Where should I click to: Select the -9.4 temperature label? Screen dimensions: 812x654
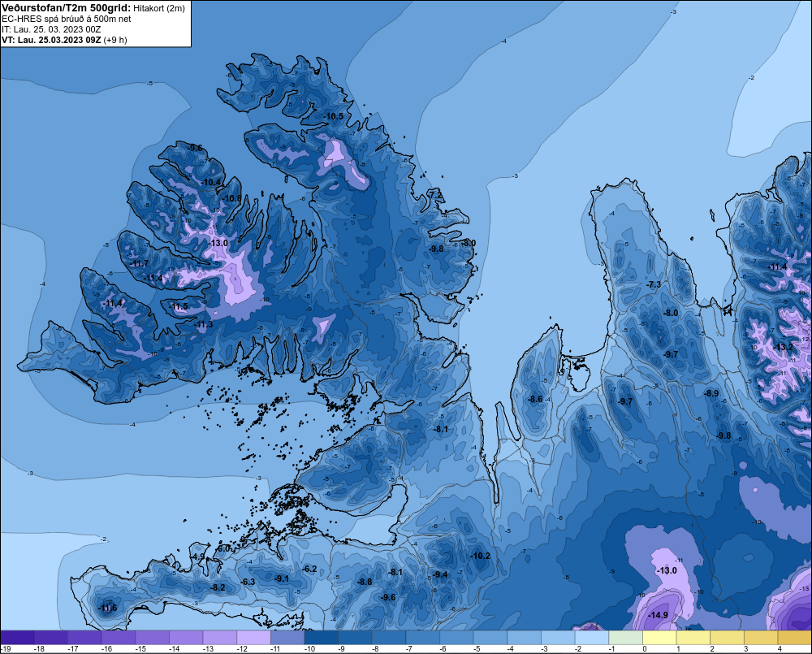click(x=441, y=574)
